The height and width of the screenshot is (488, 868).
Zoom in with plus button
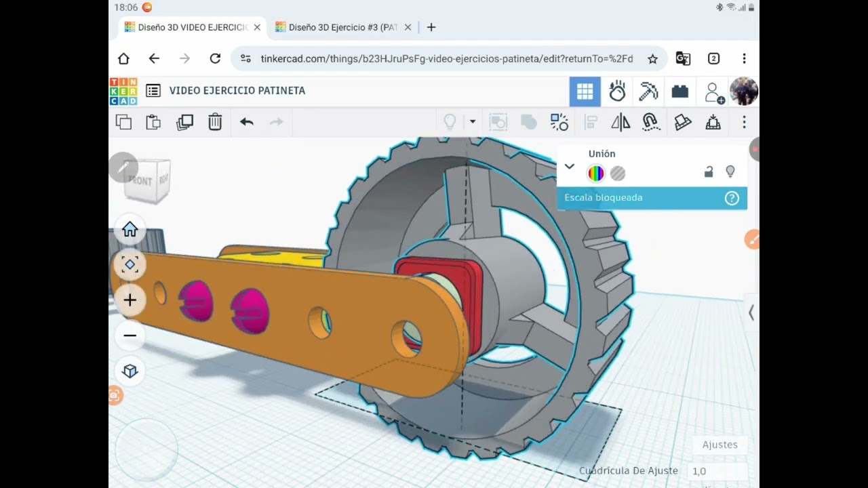pyautogui.click(x=130, y=300)
